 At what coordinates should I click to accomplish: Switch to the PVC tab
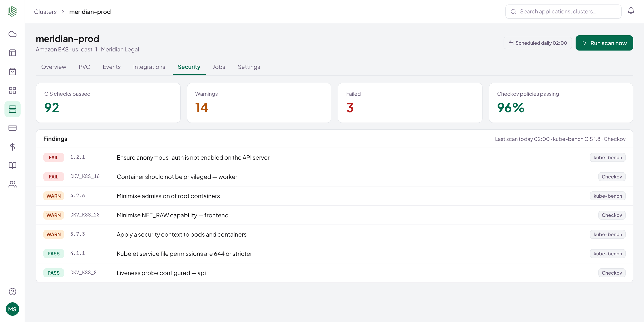pyautogui.click(x=85, y=67)
